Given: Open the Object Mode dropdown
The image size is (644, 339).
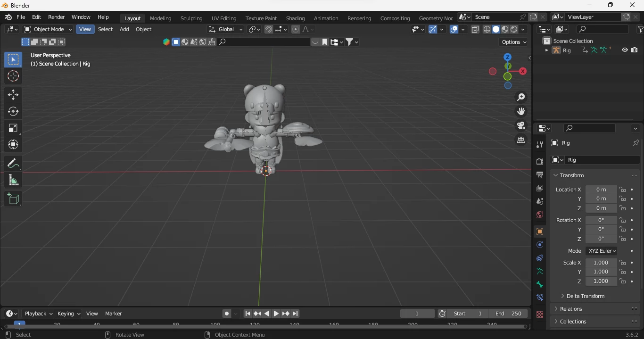Looking at the screenshot, I should pyautogui.click(x=48, y=29).
